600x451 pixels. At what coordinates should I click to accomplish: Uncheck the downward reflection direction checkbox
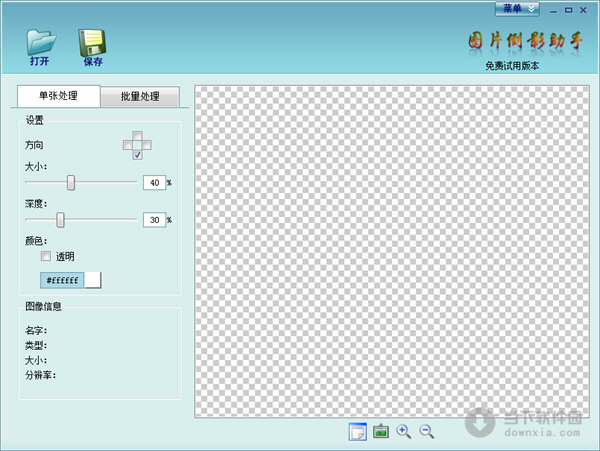coord(137,155)
